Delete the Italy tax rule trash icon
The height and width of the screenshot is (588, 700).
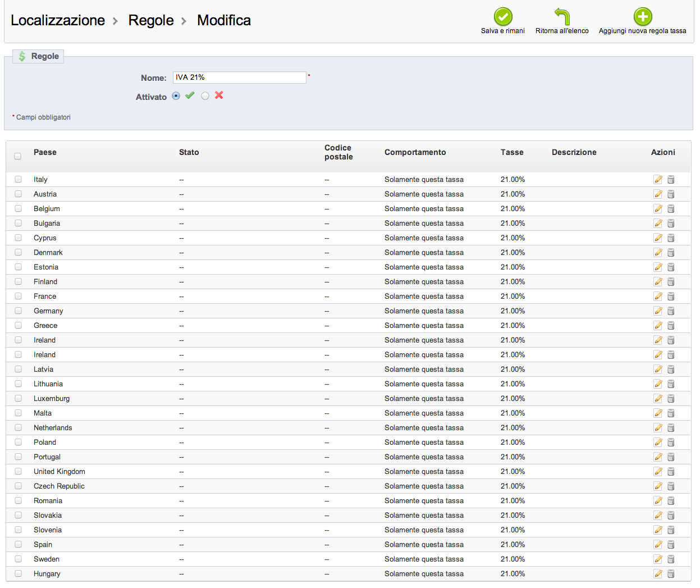click(x=671, y=180)
